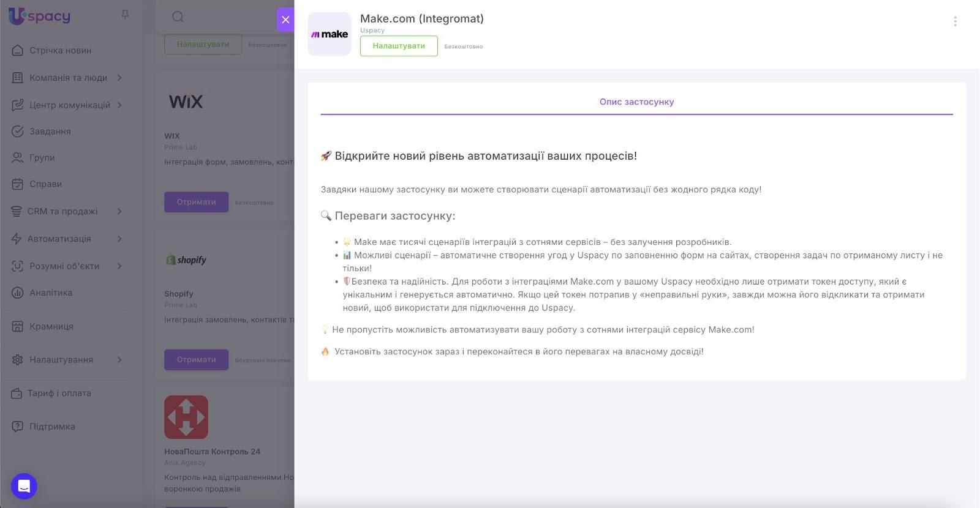Click the Розумні об'єкти icon

(18, 266)
